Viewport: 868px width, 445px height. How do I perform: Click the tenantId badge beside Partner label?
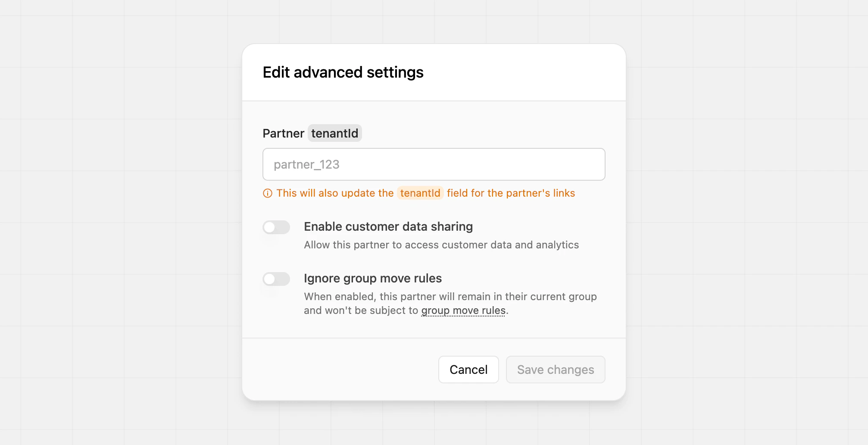(335, 133)
